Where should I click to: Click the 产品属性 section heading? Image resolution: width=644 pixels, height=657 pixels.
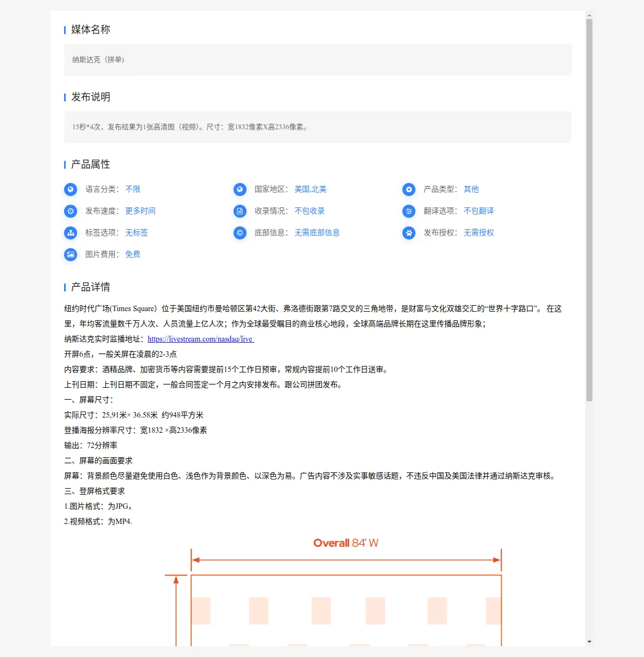pos(91,164)
